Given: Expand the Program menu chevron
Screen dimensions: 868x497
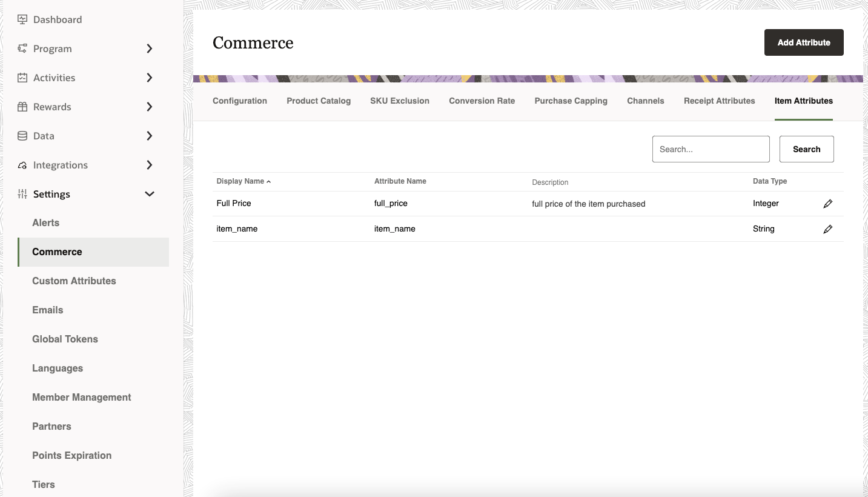Looking at the screenshot, I should (150, 48).
